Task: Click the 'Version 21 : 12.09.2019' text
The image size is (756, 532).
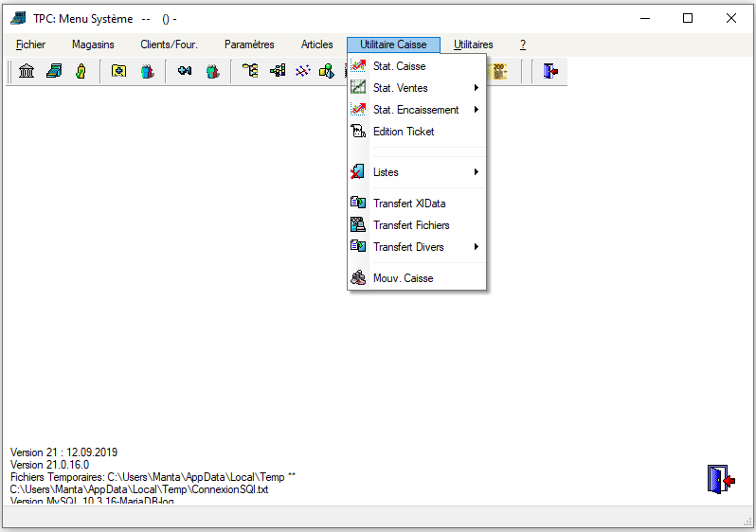Action: (64, 452)
